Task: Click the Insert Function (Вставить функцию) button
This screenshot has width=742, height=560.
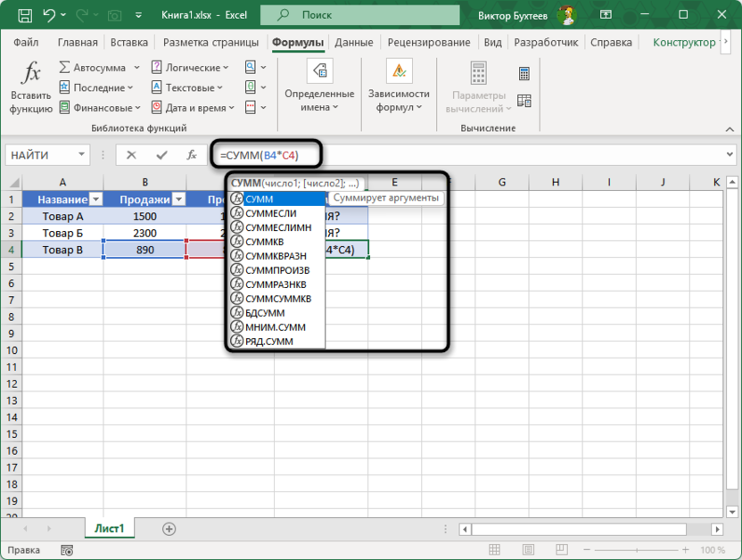Action: tap(31, 87)
